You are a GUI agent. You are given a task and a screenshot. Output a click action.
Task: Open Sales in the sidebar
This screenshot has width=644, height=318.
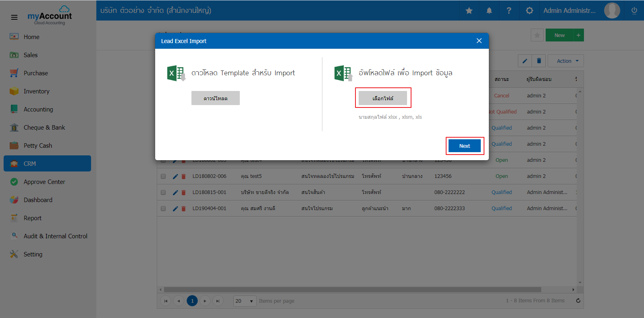48,55
